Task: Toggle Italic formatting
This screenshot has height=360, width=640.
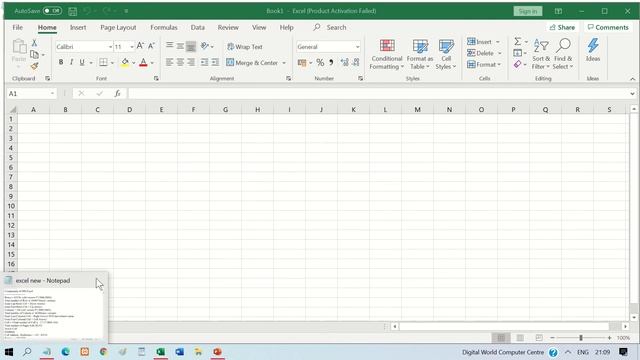Action: (x=71, y=62)
